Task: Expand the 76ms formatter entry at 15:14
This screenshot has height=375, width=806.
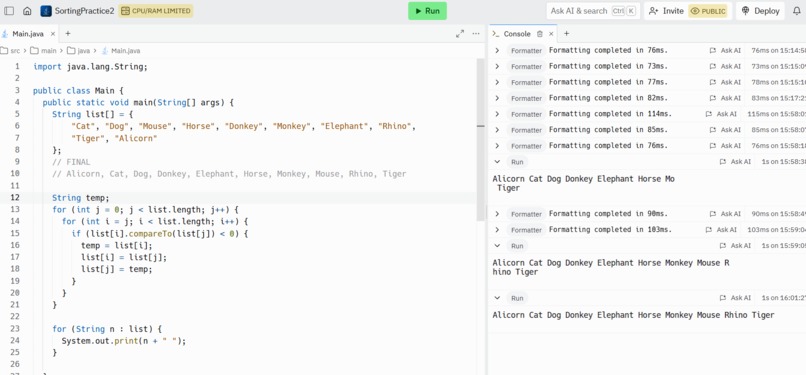Action: click(497, 50)
